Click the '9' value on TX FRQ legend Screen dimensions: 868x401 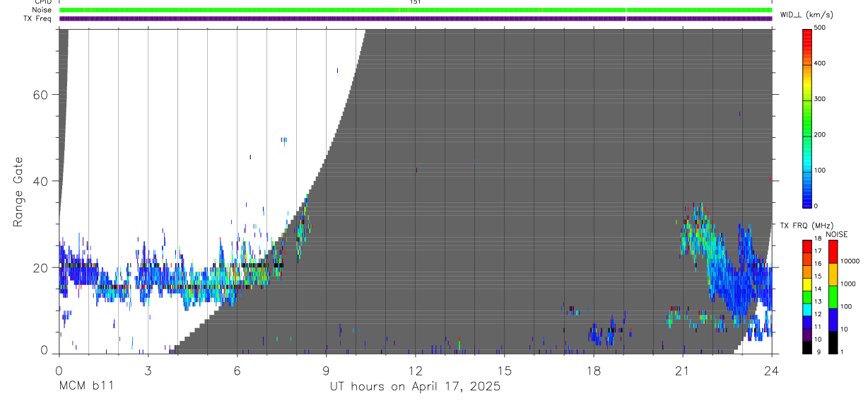coord(818,352)
